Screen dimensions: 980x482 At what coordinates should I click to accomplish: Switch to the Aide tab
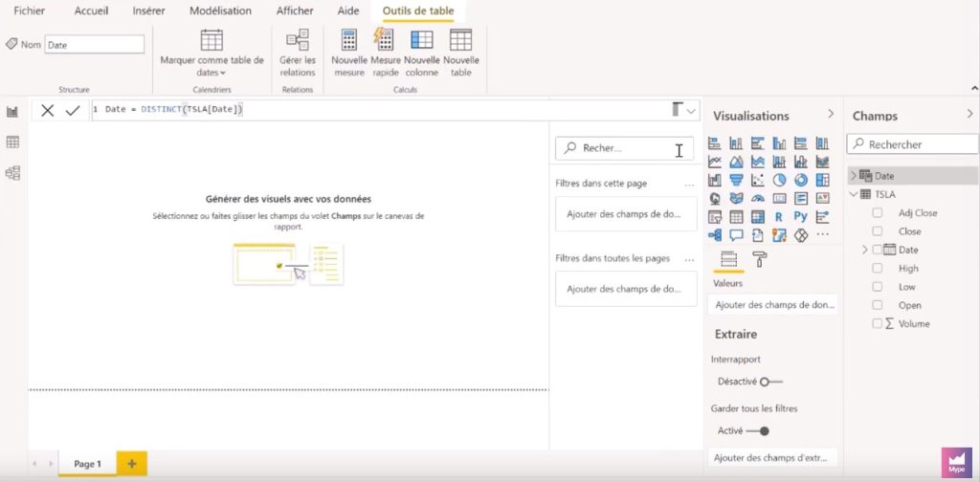tap(348, 11)
